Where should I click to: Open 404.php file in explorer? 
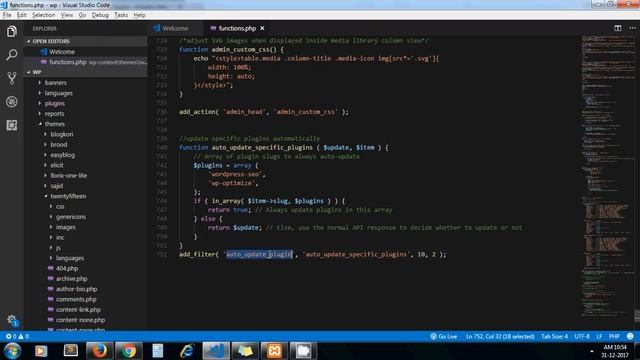(67, 268)
